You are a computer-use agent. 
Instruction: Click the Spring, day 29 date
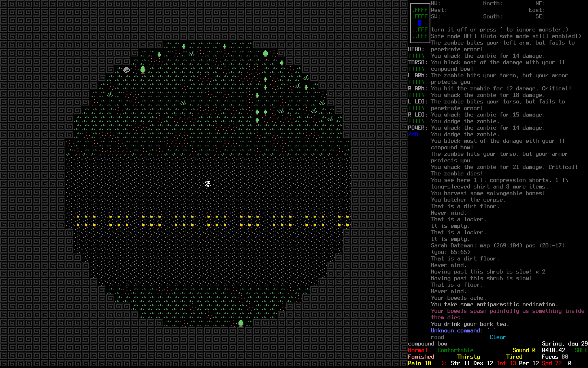coord(565,343)
